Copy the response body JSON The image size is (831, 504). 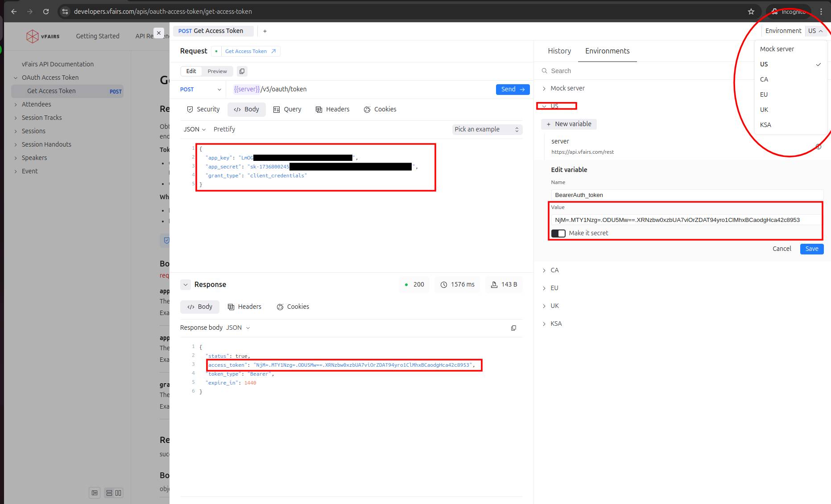(513, 328)
